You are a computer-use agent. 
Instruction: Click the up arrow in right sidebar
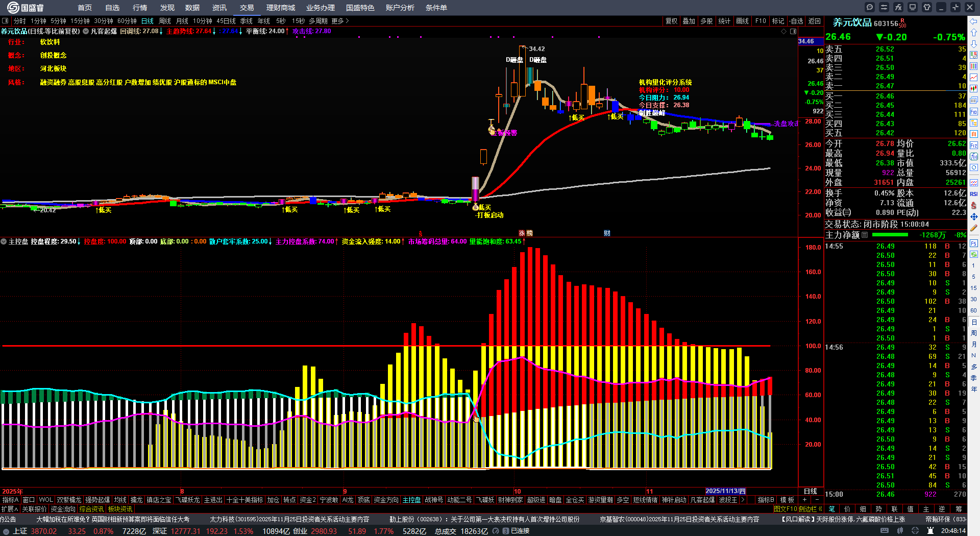tap(974, 32)
